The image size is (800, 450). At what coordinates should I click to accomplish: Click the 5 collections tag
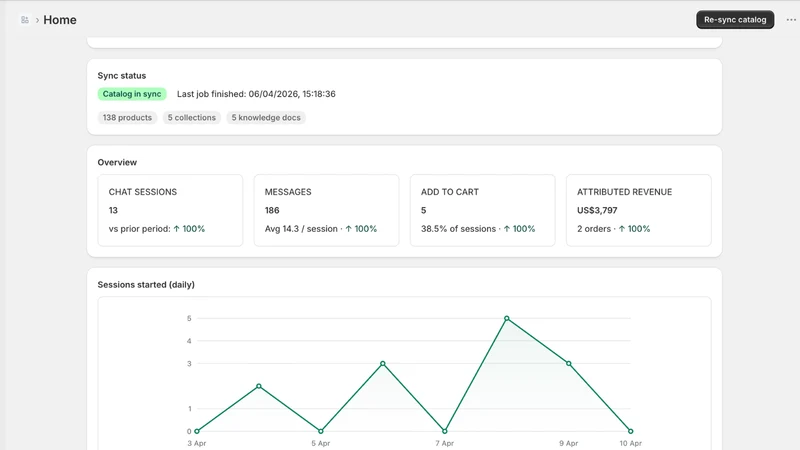click(192, 117)
